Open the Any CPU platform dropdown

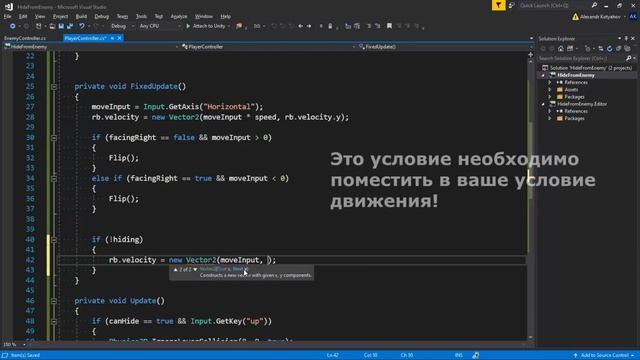tap(160, 26)
